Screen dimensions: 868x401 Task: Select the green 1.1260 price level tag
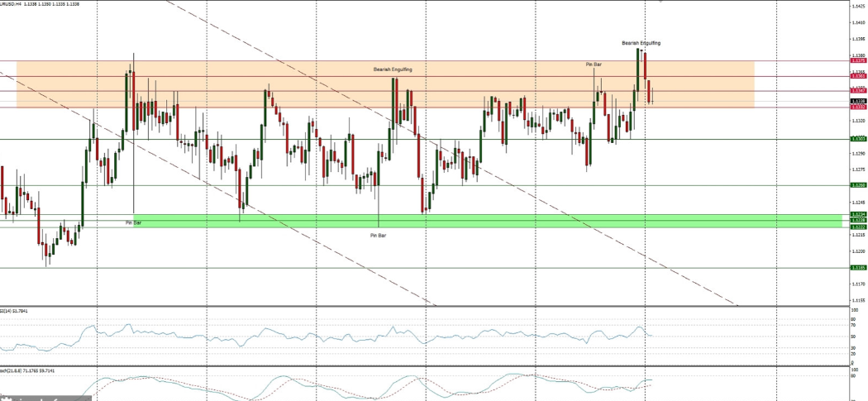(857, 185)
